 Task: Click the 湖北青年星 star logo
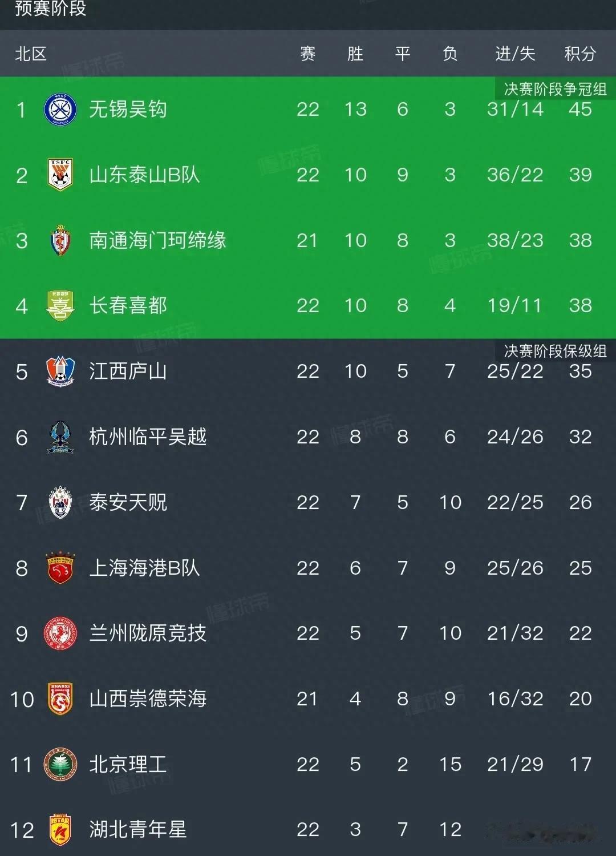[60, 830]
